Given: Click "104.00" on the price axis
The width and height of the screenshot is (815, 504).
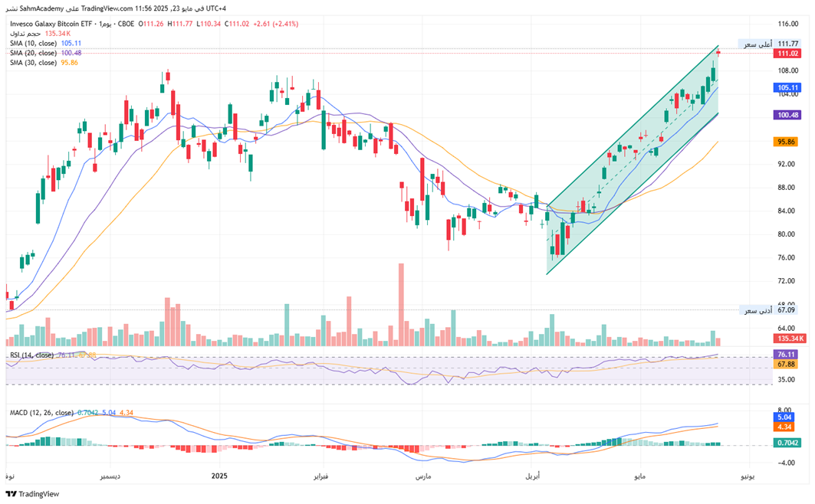Looking at the screenshot, I should 788,94.
